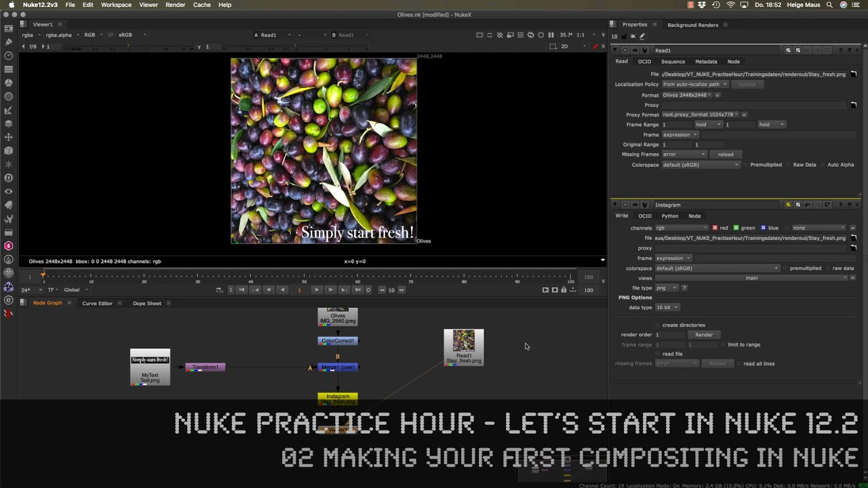Open the Transform nodes arrows icon
This screenshot has width=868, height=488.
tap(9, 137)
